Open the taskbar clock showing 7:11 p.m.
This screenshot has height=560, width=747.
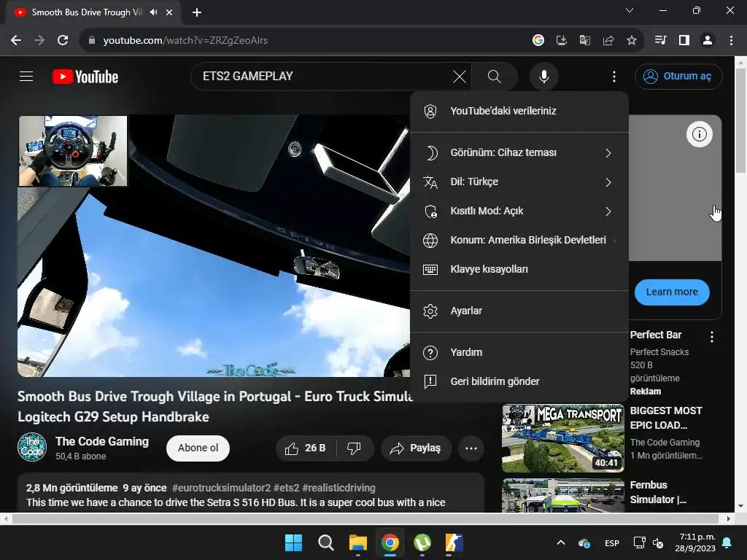(695, 542)
